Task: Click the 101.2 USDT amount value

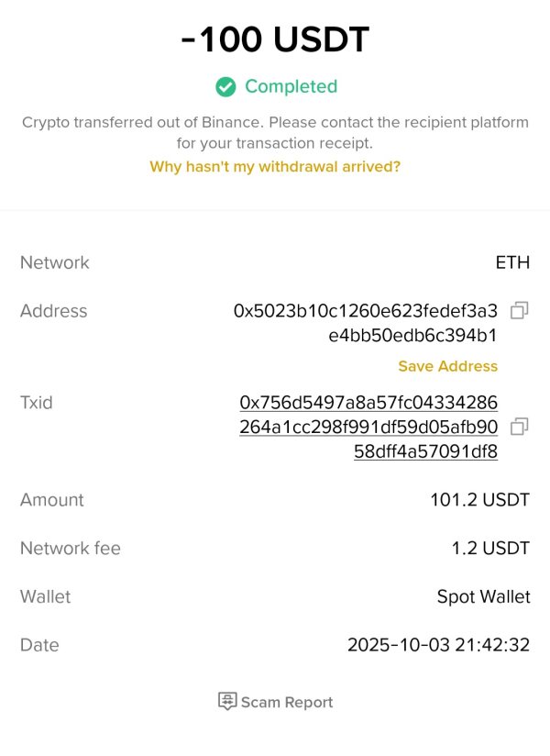Action: [x=479, y=500]
